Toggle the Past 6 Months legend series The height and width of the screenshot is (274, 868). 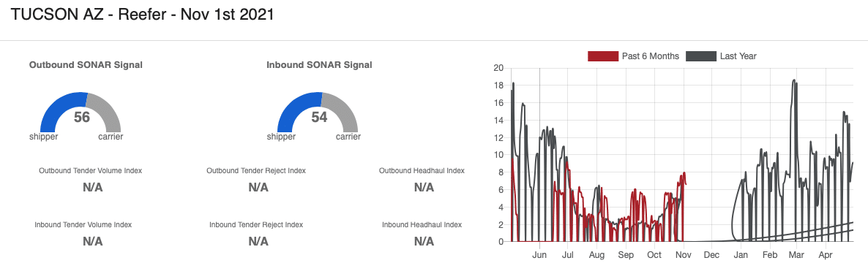pyautogui.click(x=633, y=56)
